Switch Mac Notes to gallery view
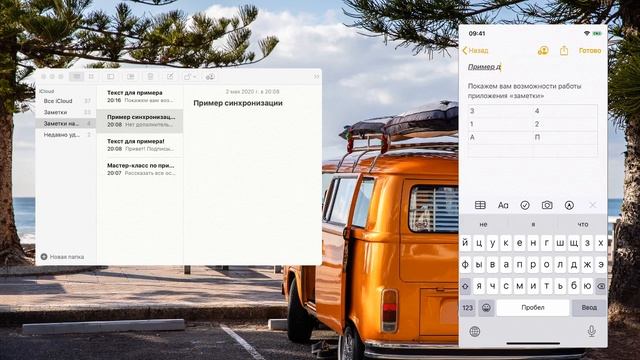Screen dimensions: 640x360 (91, 77)
